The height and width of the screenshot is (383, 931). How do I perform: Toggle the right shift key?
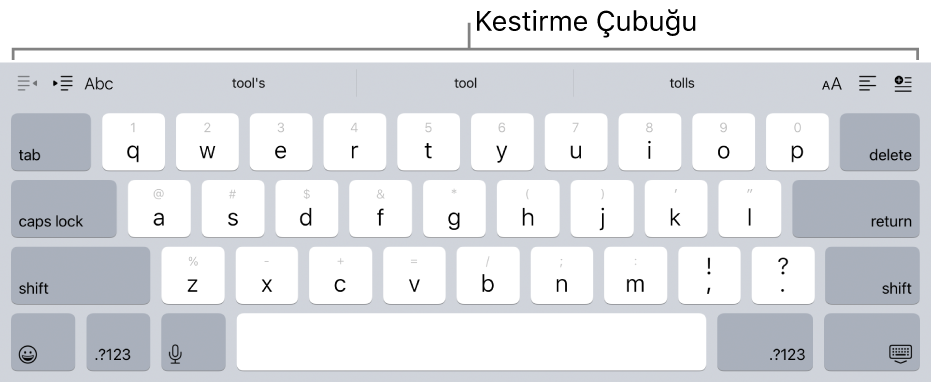coord(873,276)
